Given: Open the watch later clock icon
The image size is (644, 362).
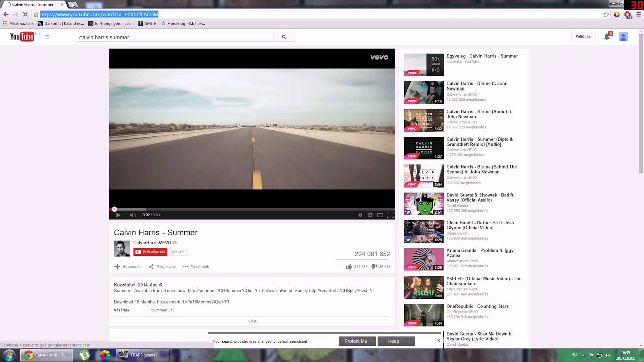Looking at the screenshot, I should tap(360, 215).
